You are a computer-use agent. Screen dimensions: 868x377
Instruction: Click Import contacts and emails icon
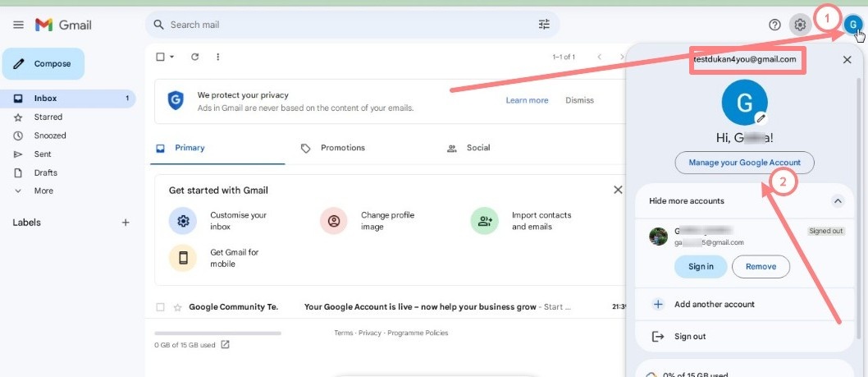pyautogui.click(x=484, y=221)
